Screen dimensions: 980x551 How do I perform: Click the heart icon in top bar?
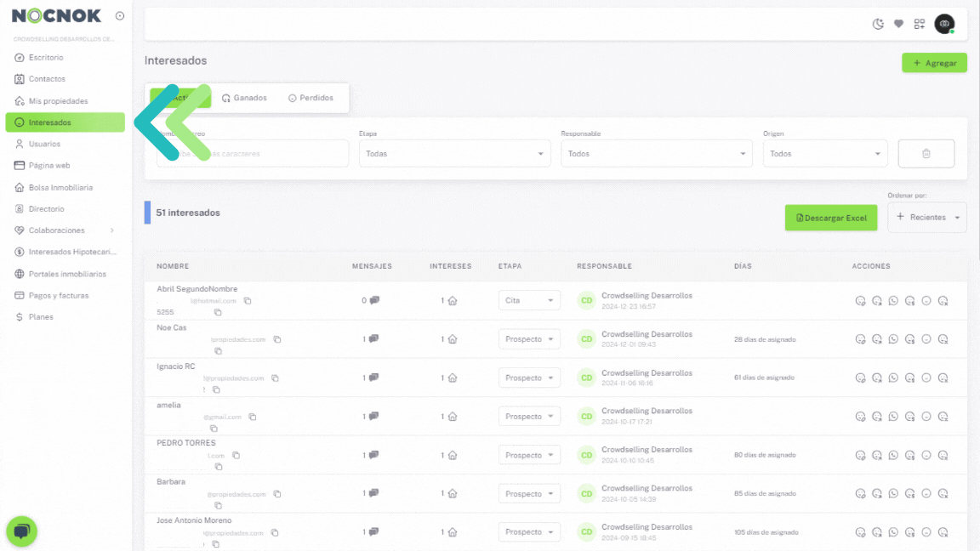pyautogui.click(x=898, y=24)
